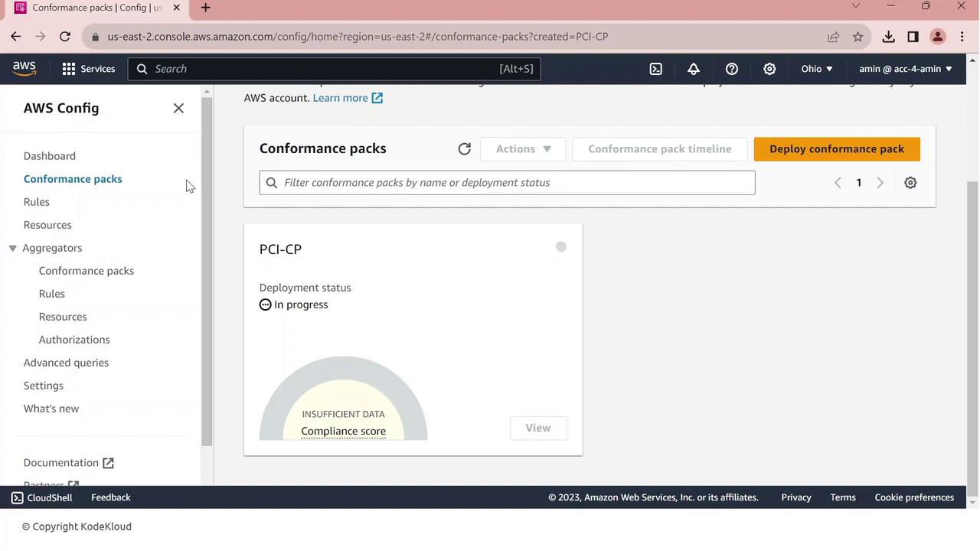Open the browser downloads icon
The width and height of the screenshot is (980, 551).
888,37
